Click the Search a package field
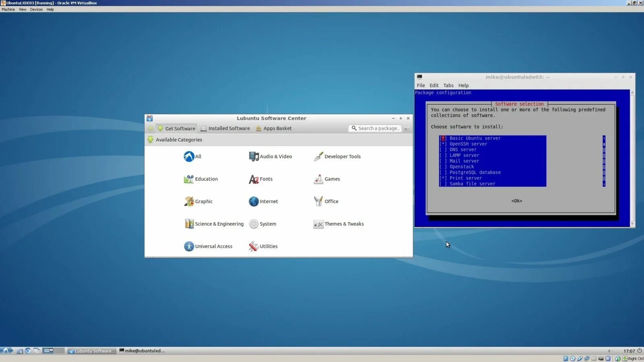The height and width of the screenshot is (362, 644). click(x=375, y=128)
